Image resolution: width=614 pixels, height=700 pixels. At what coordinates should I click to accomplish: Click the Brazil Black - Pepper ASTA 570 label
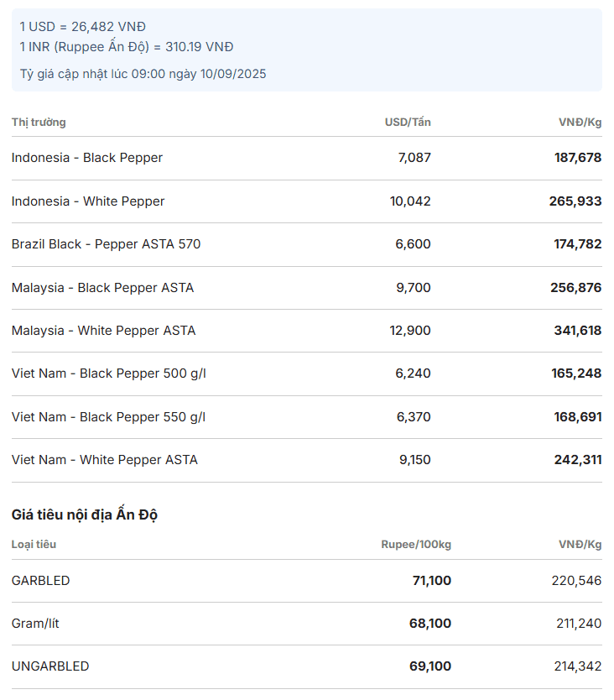pyautogui.click(x=106, y=244)
